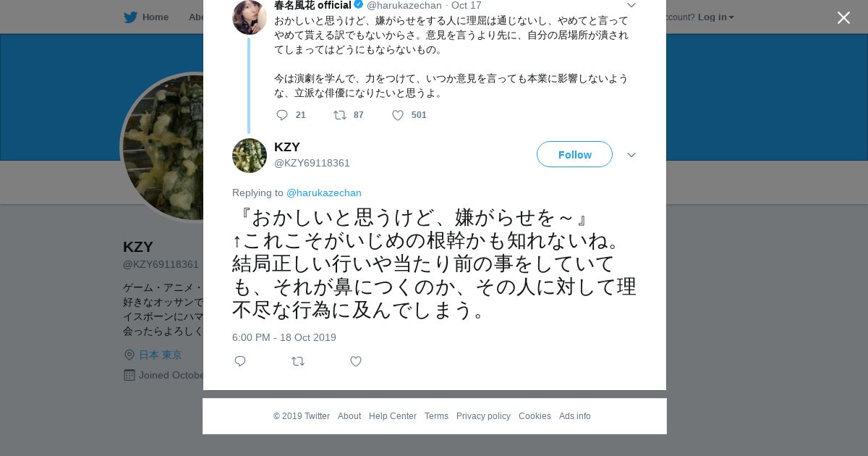Image resolution: width=868 pixels, height=456 pixels.
Task: Open the @harukazechan mention link
Action: 323,193
